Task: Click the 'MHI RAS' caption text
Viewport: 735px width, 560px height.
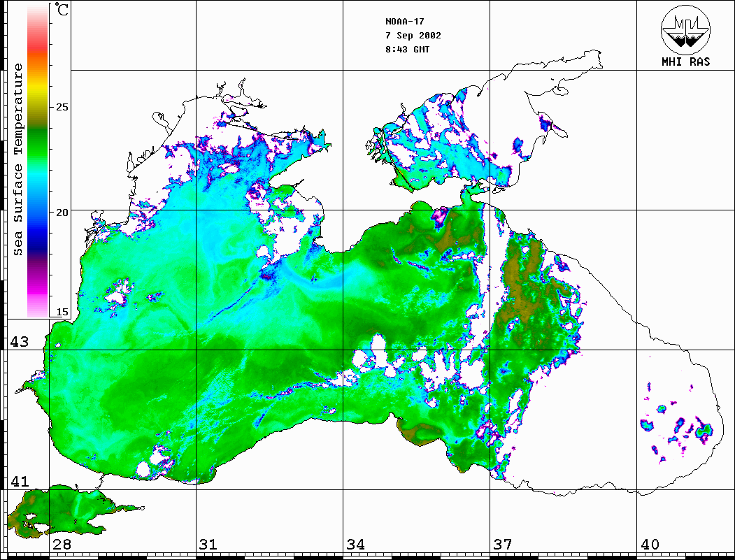Action: (686, 62)
